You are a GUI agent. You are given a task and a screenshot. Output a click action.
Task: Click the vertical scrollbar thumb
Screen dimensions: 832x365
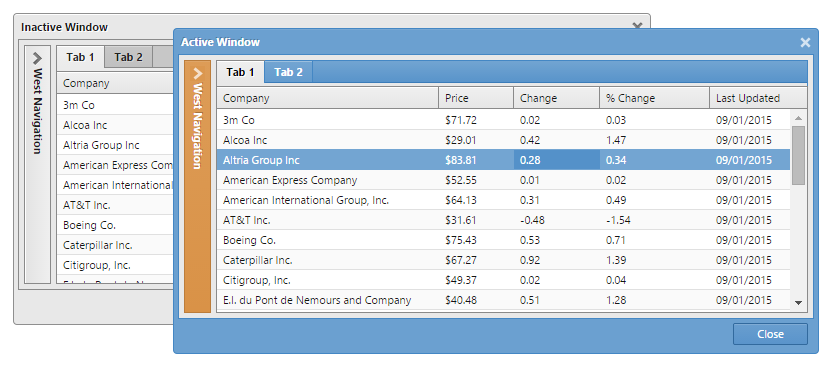[x=798, y=155]
